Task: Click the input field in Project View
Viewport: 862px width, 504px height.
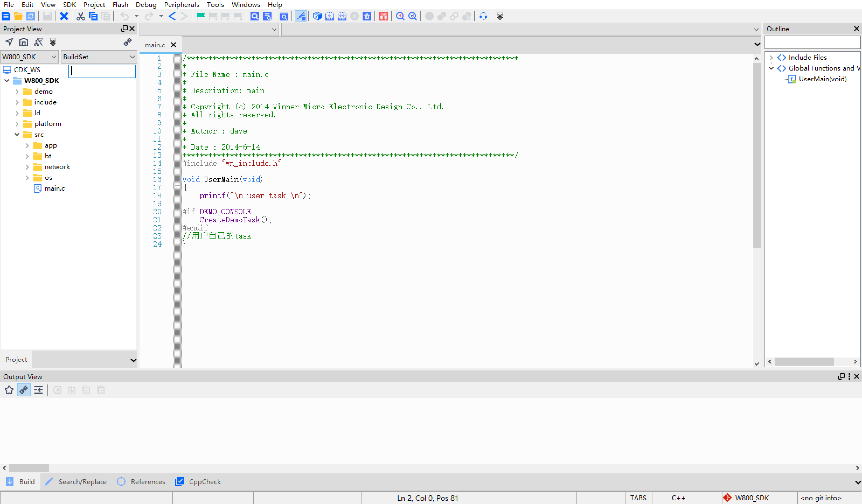Action: pos(102,70)
